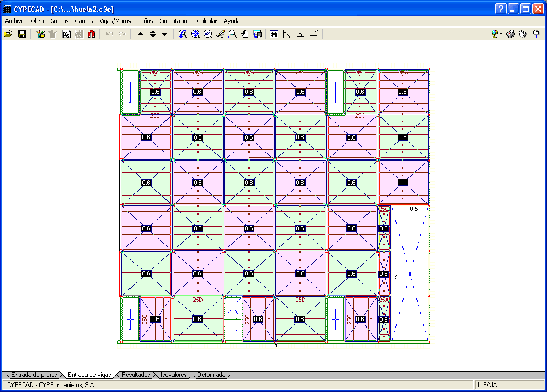Viewport: 547px width, 392px height.
Task: Click the orthogonal angle icon
Action: tap(300, 34)
